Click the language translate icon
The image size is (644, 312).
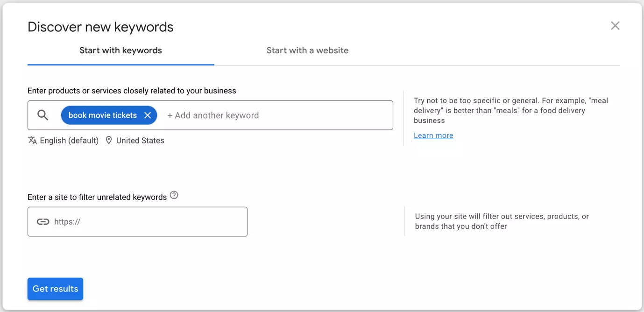(32, 141)
